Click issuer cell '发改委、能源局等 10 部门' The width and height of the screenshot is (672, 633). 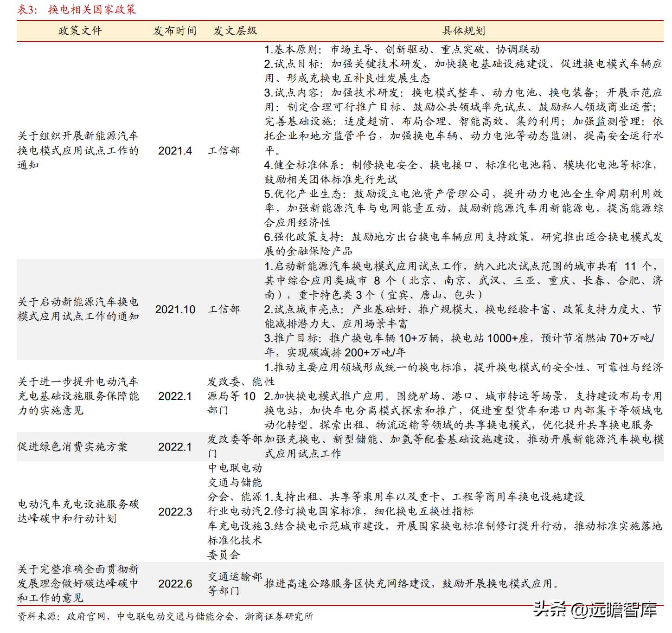(x=234, y=396)
